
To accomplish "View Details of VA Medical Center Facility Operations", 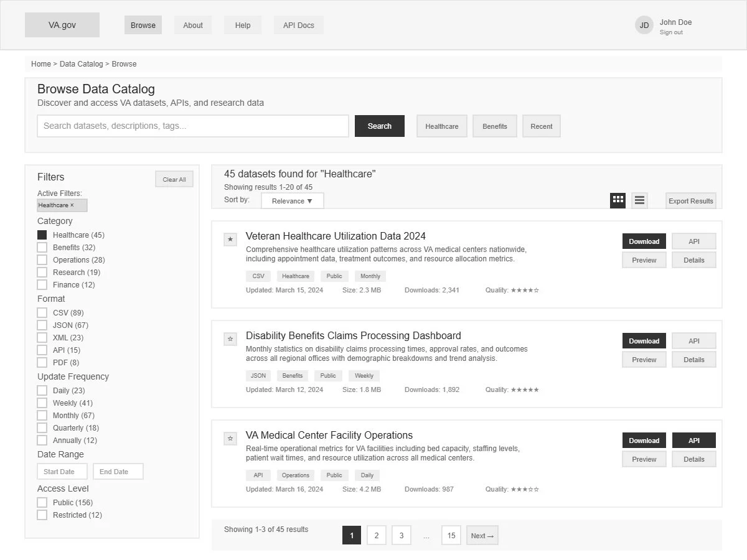I will click(694, 459).
